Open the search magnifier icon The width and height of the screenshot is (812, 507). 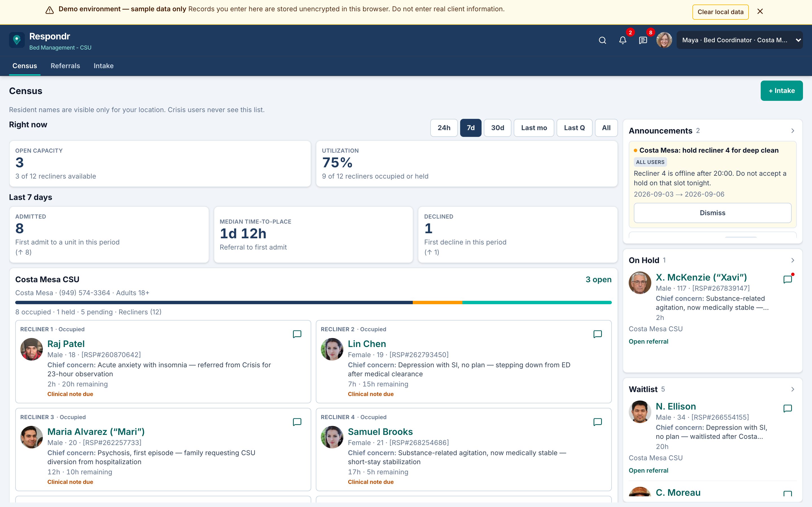[602, 40]
